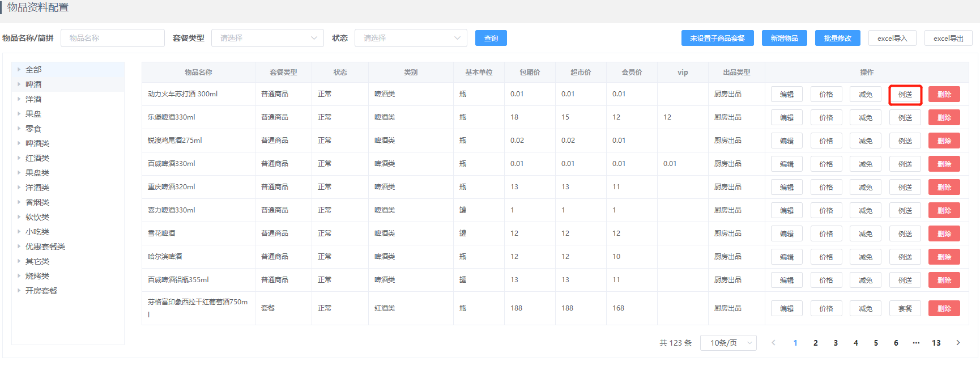Viewport: 980px width, 374px height.
Task: Click the 未设置子商品套餐 button
Action: coord(718,38)
